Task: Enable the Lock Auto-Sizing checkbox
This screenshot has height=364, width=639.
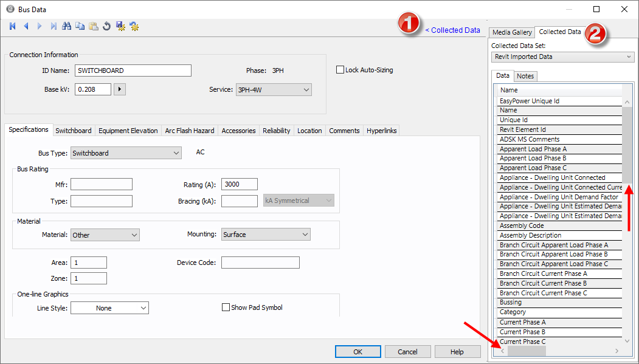Action: point(340,70)
